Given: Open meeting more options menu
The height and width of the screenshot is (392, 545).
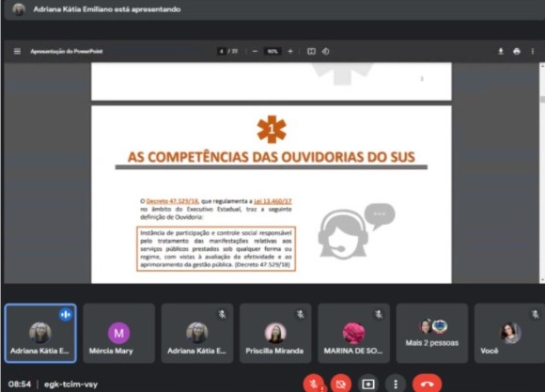Looking at the screenshot, I should click(396, 384).
